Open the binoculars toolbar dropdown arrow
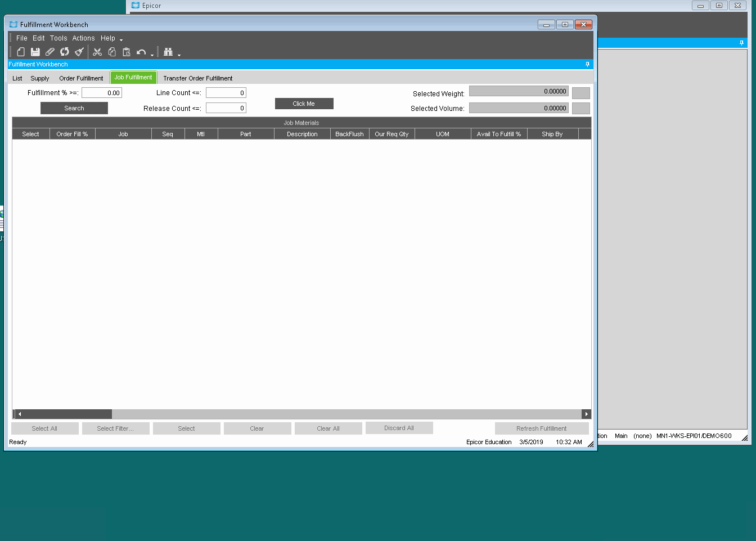The height and width of the screenshot is (541, 756). pos(179,55)
